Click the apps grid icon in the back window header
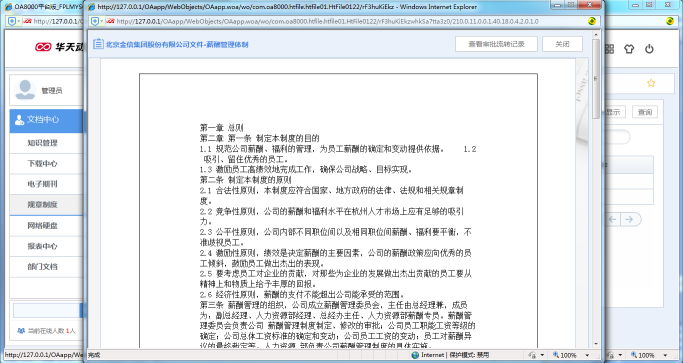 [609, 49]
